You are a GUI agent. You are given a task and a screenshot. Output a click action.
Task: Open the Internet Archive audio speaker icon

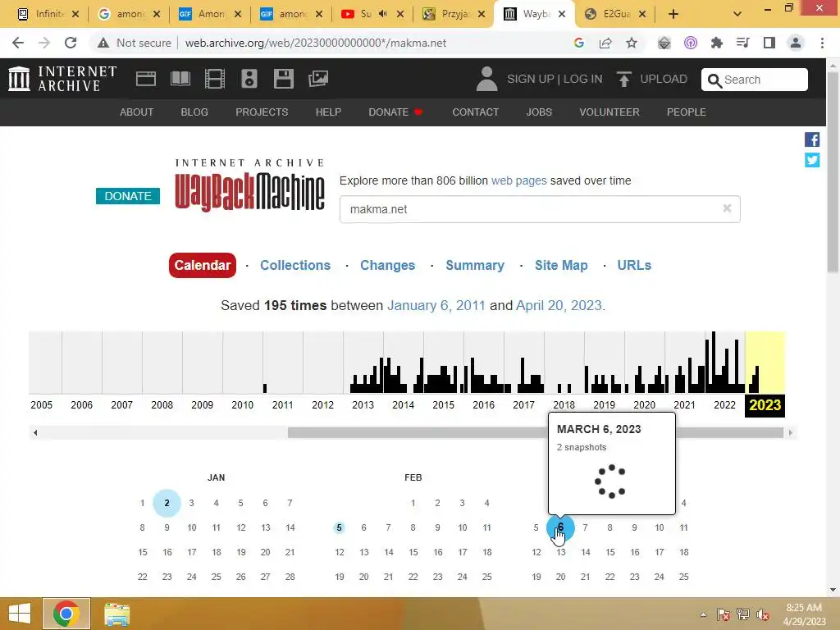249,79
